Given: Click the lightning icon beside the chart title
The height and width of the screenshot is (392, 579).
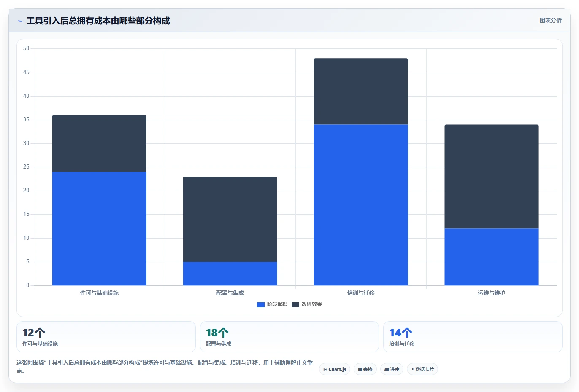Looking at the screenshot, I should click(x=20, y=21).
